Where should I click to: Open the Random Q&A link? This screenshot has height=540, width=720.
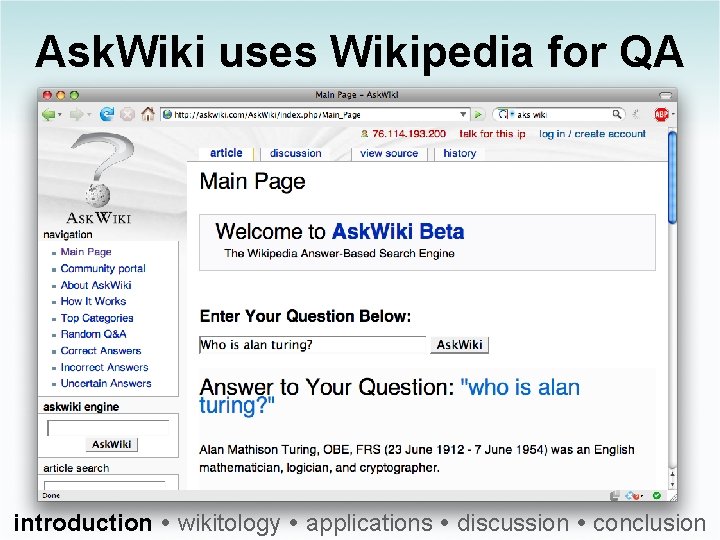94,334
